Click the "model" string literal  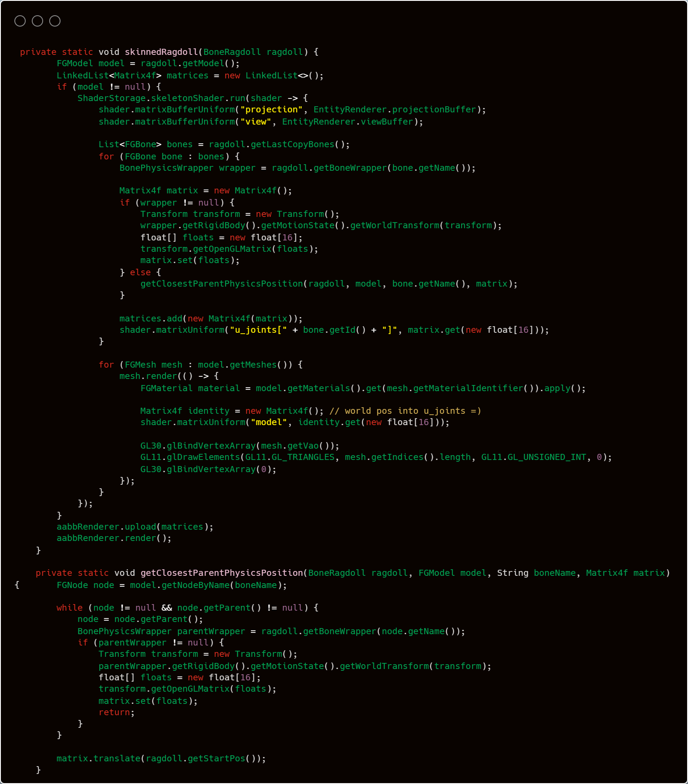[269, 422]
